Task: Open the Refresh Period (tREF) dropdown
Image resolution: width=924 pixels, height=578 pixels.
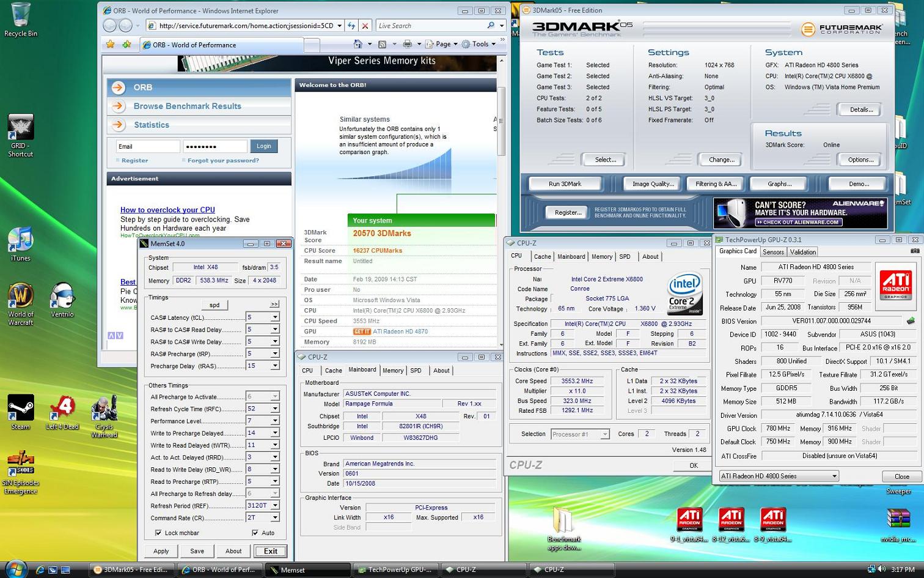Action: pos(275,505)
